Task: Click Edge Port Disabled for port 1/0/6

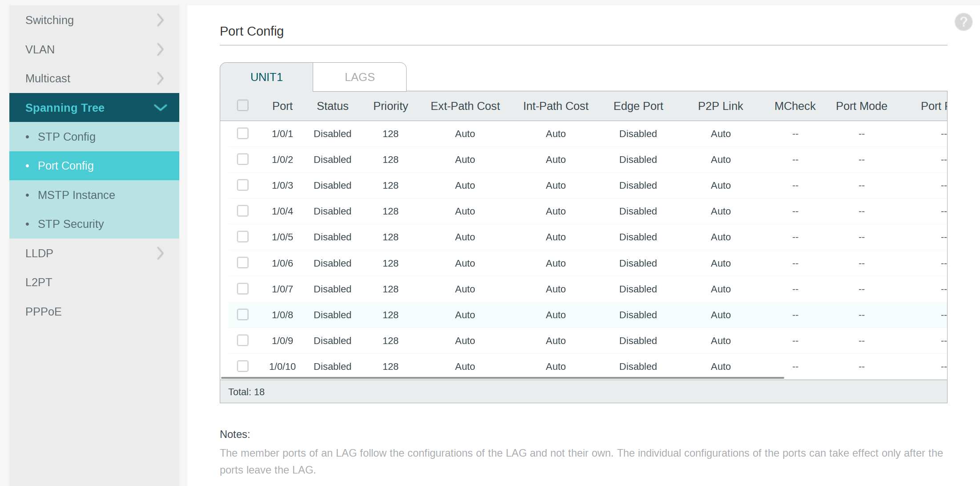Action: (x=638, y=263)
